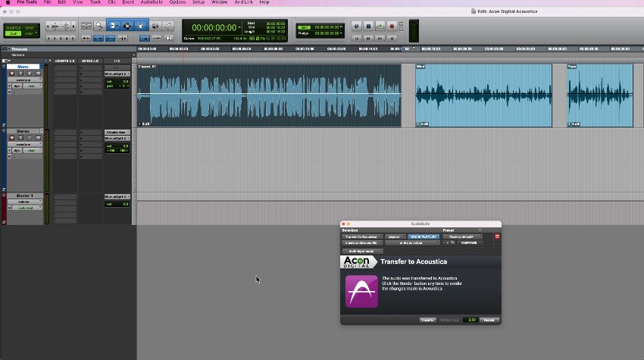This screenshot has width=644, height=360.
Task: Open Stereo track automation mode dropdown
Action: pyautogui.click(x=32, y=150)
